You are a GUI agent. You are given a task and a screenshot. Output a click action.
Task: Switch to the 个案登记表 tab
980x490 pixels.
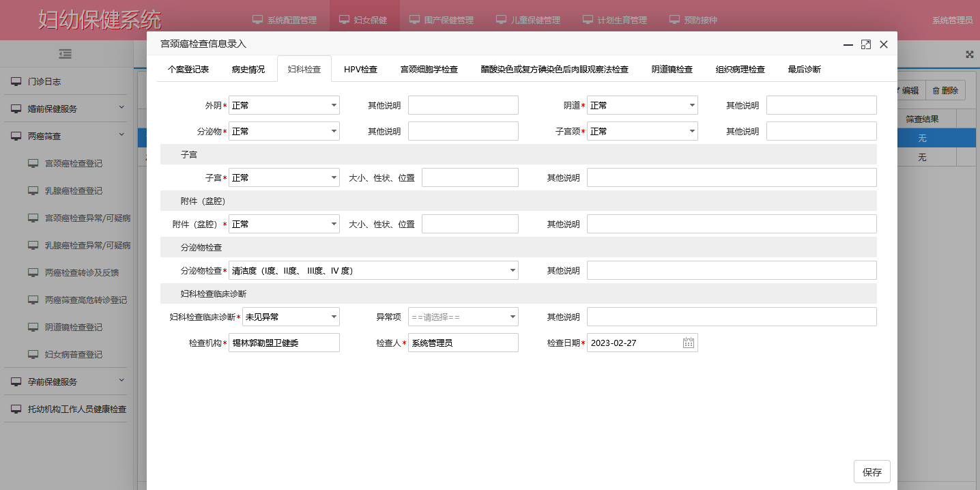[188, 69]
